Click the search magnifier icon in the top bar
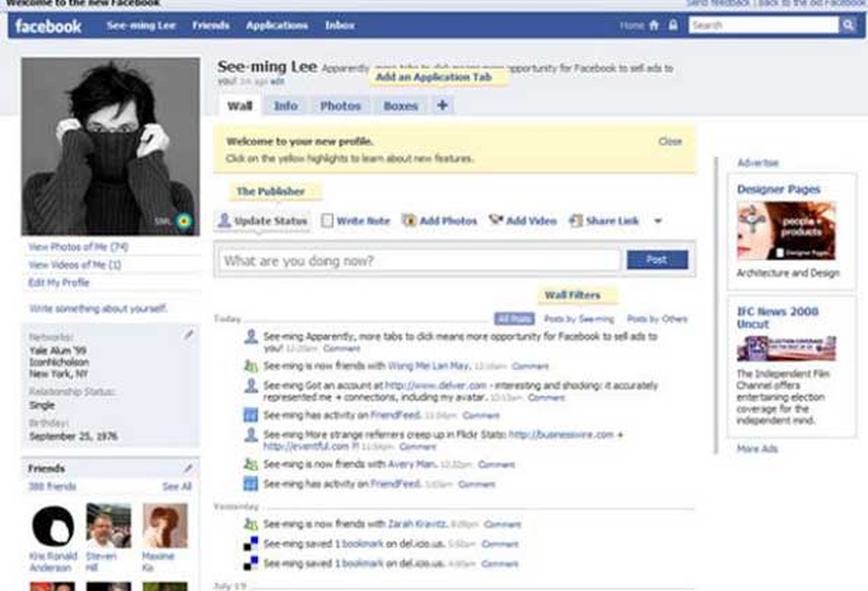 pos(849,25)
